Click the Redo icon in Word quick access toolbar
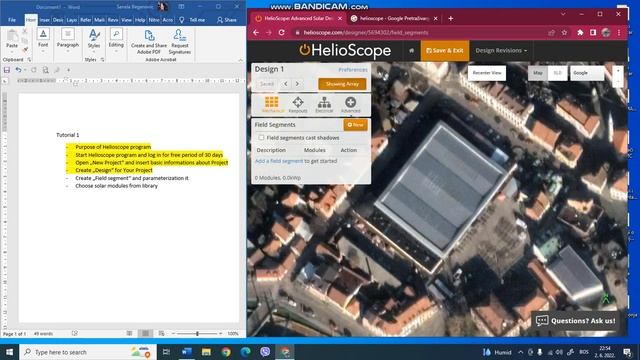 (34, 70)
